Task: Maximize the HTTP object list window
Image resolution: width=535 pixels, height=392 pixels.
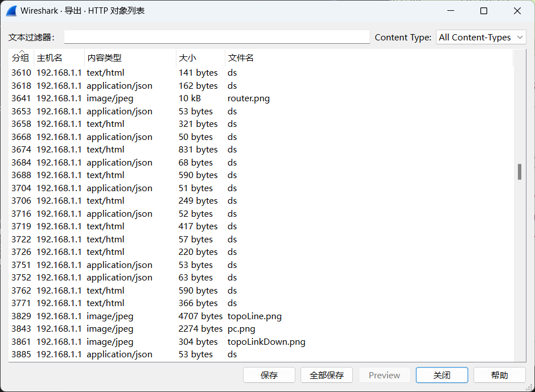Action: click(x=484, y=11)
